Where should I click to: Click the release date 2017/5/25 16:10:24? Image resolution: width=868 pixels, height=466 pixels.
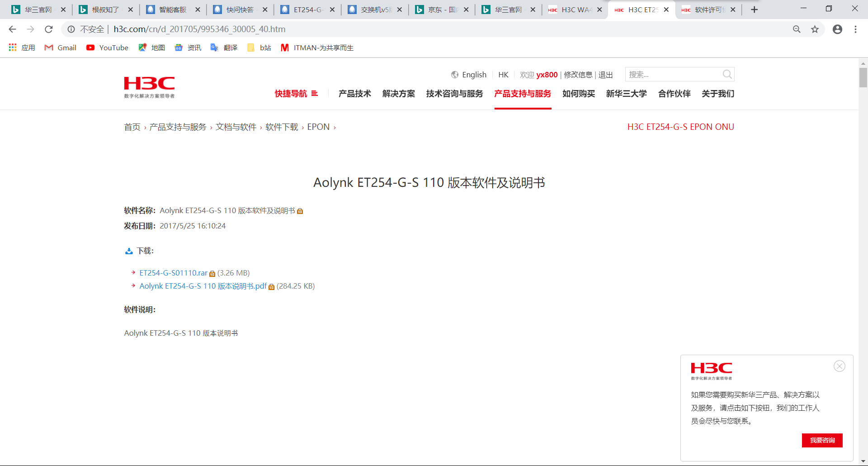193,226
